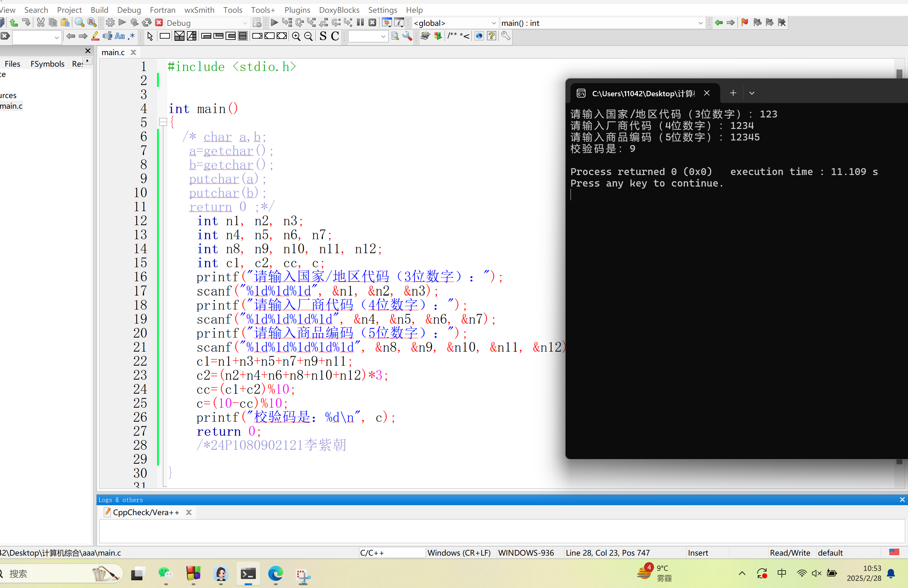Viewport: 908px width, 588px height.
Task: Open the Settings menu
Action: tap(382, 10)
